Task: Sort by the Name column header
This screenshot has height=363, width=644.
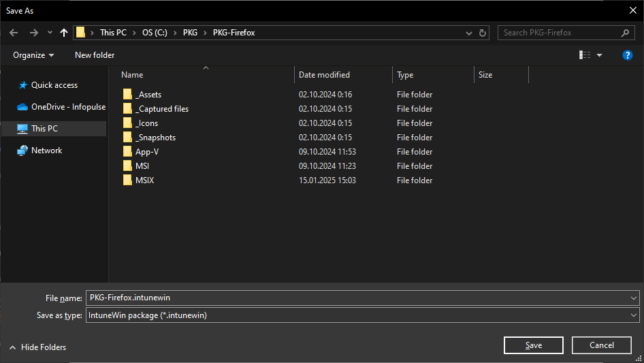Action: 132,75
